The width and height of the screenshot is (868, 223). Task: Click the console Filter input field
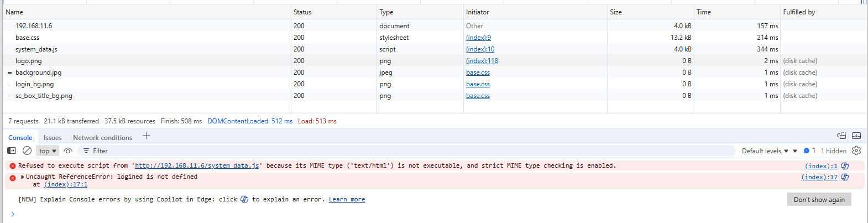(387, 151)
